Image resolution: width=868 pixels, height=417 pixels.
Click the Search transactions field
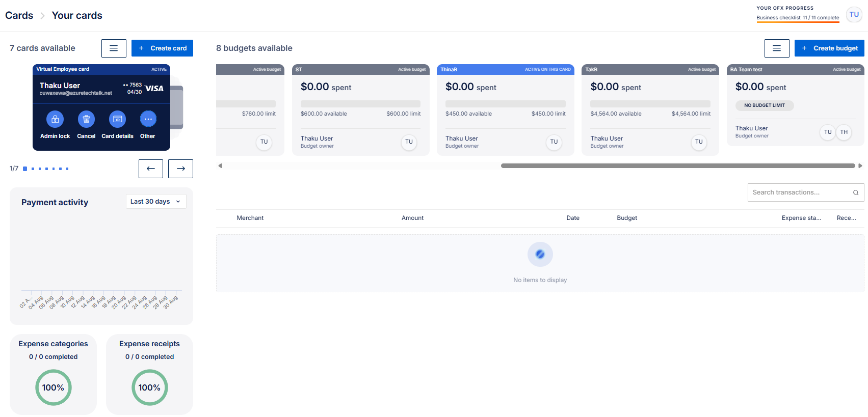pos(800,192)
